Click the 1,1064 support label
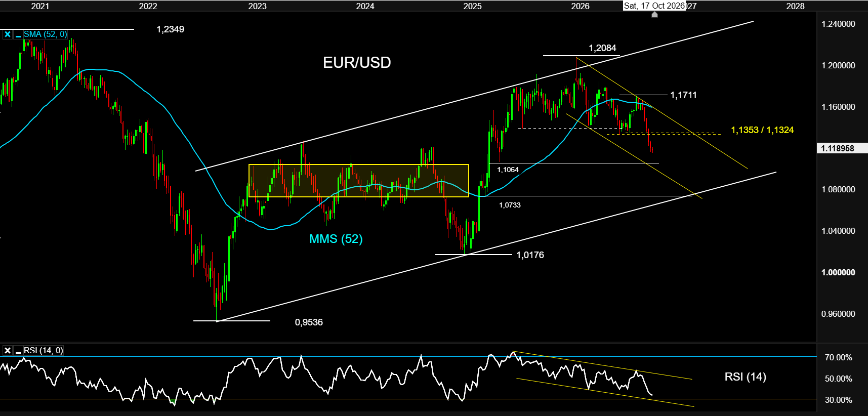 pyautogui.click(x=508, y=170)
